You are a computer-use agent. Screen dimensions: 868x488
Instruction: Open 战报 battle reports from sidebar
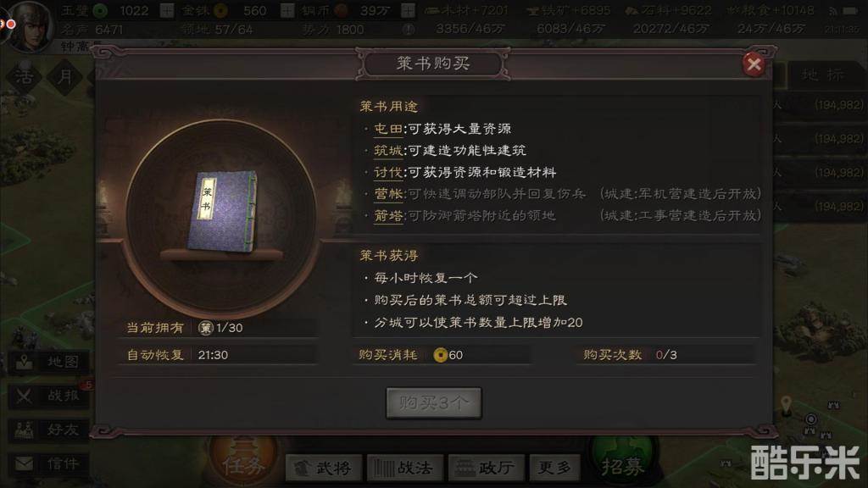pyautogui.click(x=48, y=396)
